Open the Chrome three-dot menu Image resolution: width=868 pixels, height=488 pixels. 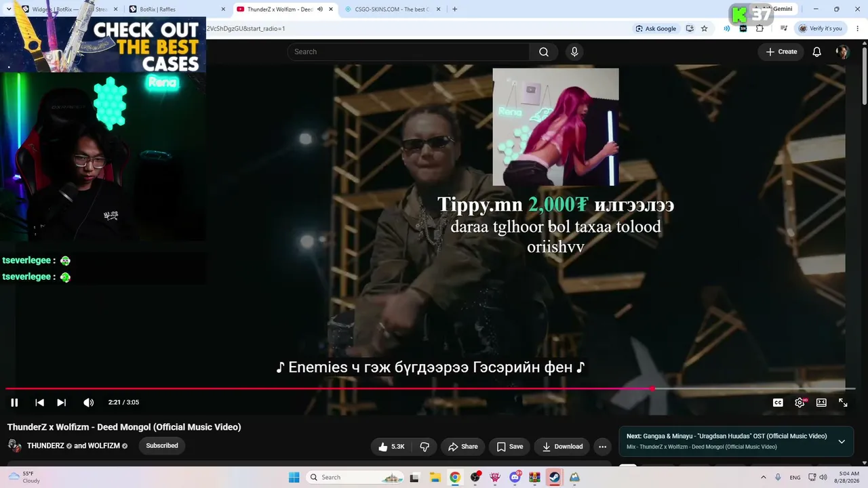(x=856, y=28)
